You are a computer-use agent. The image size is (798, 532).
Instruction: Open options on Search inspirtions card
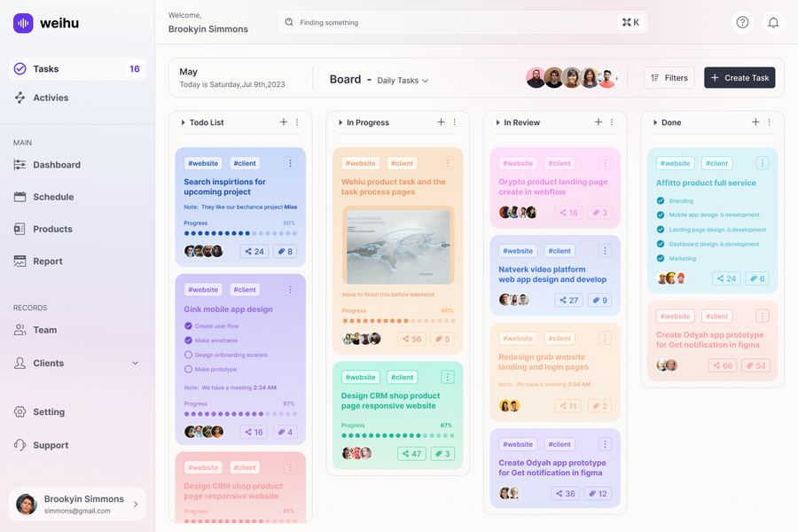pyautogui.click(x=290, y=163)
